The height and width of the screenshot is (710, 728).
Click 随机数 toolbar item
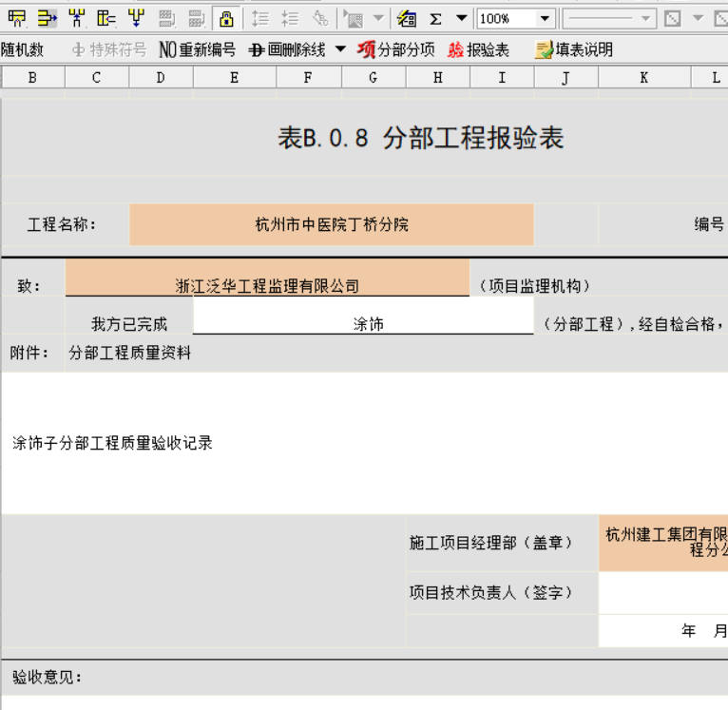click(23, 49)
